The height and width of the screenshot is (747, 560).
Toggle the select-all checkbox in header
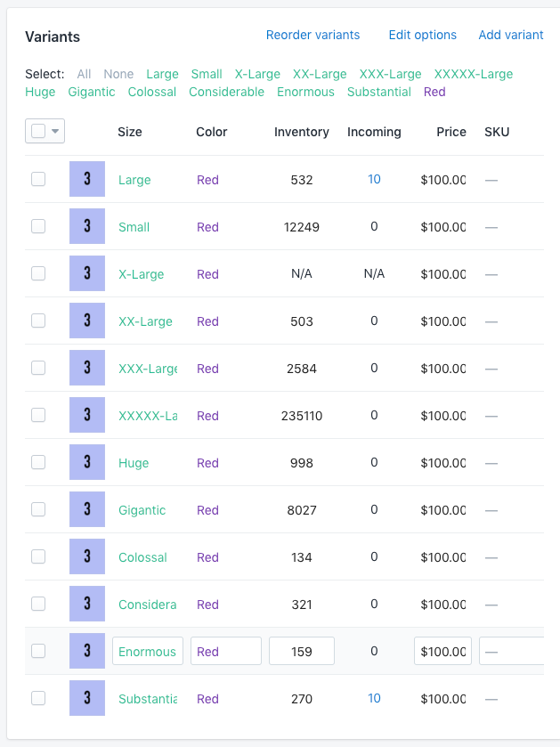tap(38, 131)
